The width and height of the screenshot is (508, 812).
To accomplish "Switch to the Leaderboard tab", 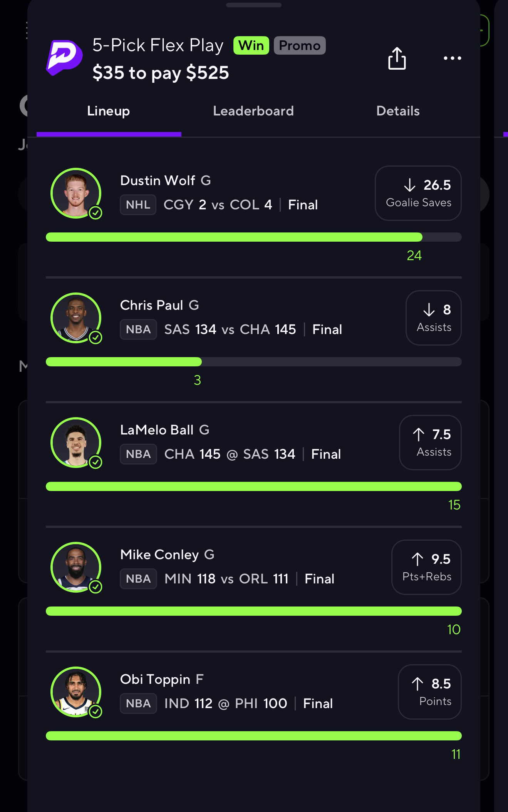I will click(253, 111).
